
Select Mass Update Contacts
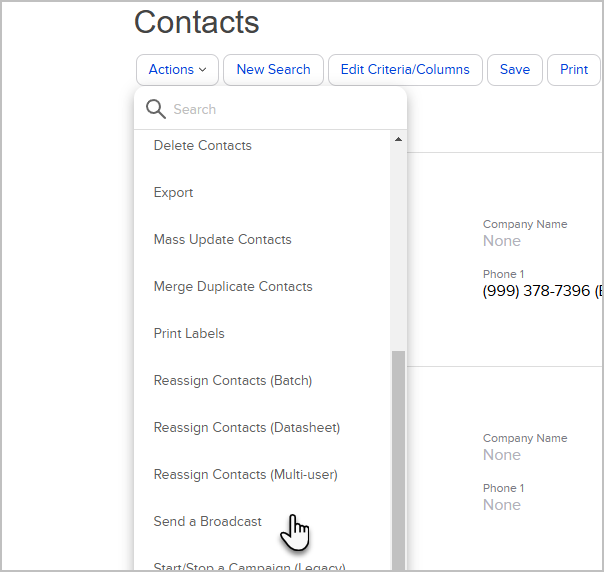point(223,240)
